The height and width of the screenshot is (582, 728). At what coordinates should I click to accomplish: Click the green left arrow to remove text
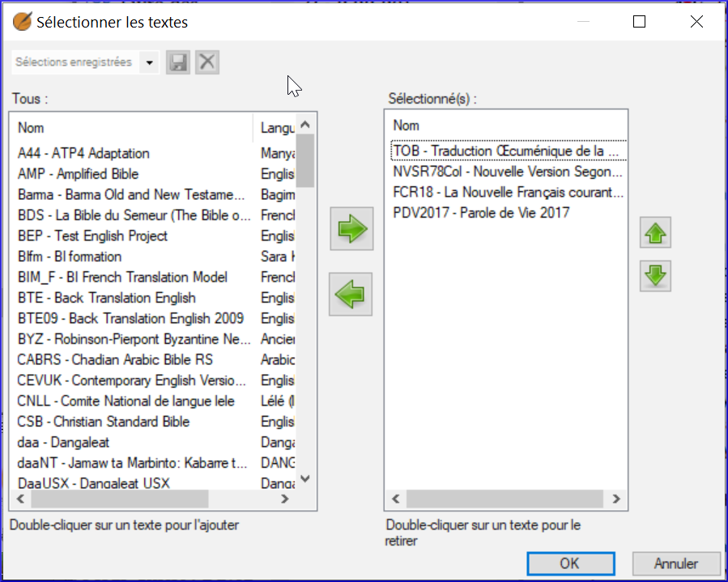tap(351, 295)
